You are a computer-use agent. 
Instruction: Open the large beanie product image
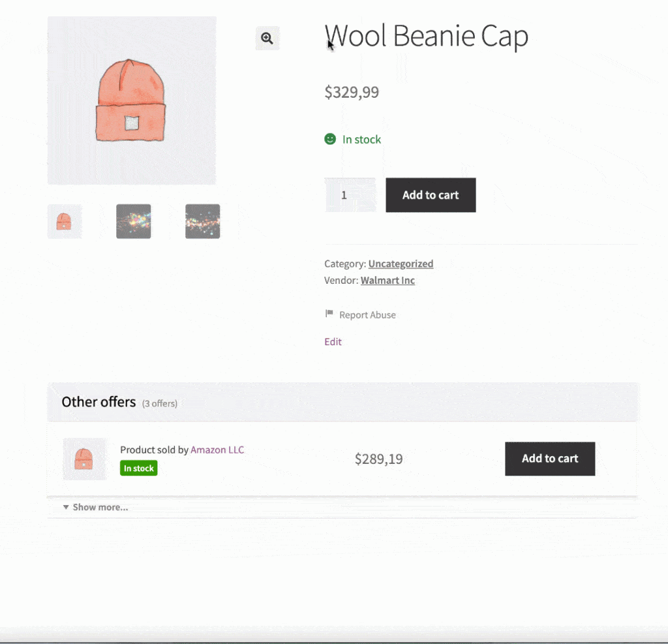tap(131, 100)
